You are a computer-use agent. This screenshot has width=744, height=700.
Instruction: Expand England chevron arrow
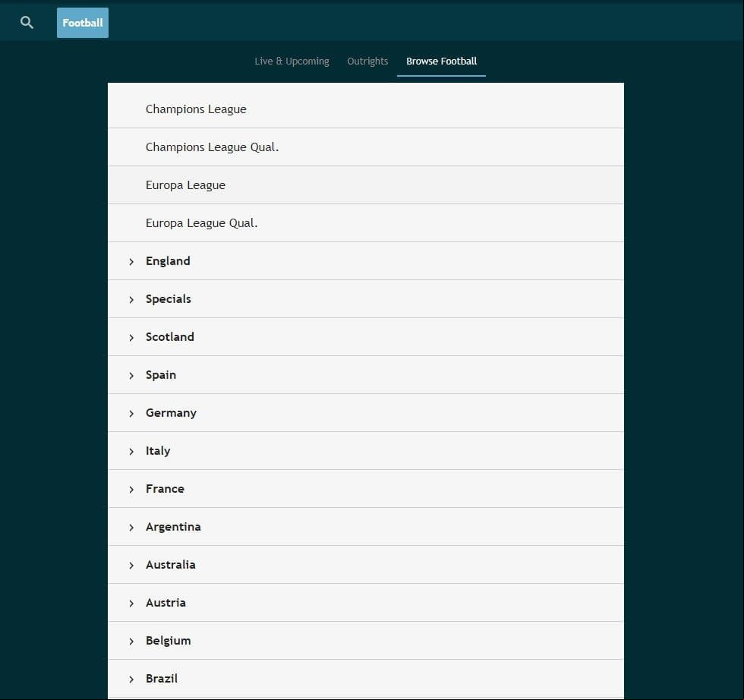(131, 261)
